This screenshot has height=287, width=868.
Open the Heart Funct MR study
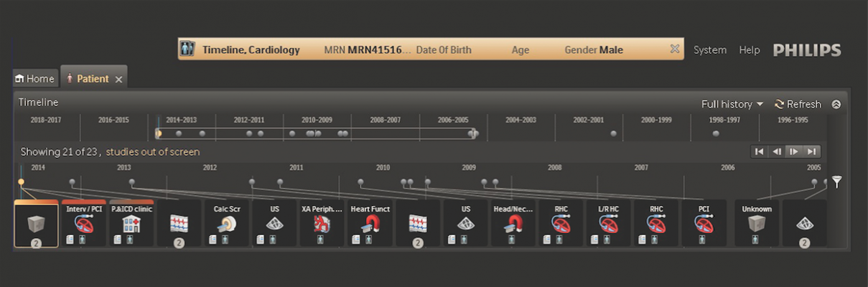(x=370, y=224)
